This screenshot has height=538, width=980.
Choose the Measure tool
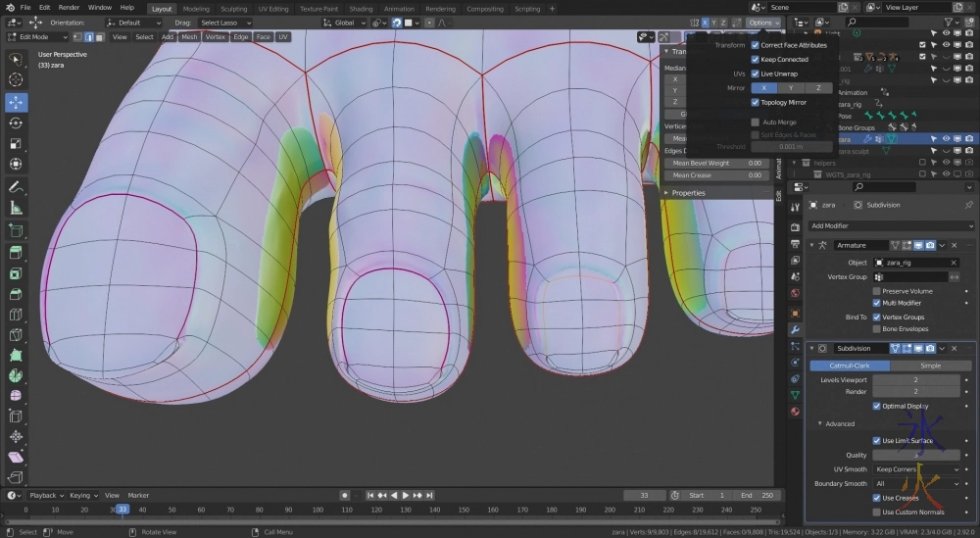[16, 208]
